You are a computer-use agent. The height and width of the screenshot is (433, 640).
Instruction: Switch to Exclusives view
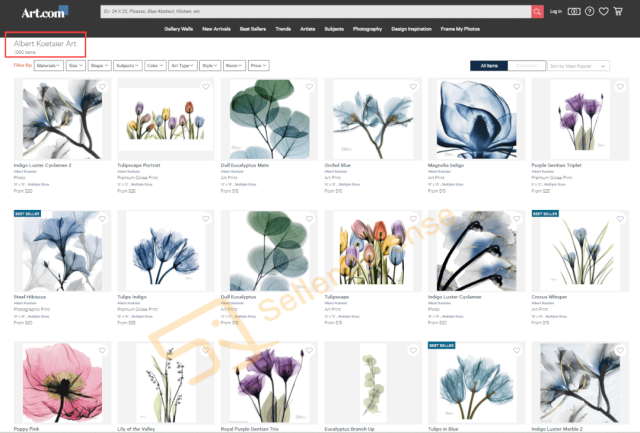click(527, 66)
